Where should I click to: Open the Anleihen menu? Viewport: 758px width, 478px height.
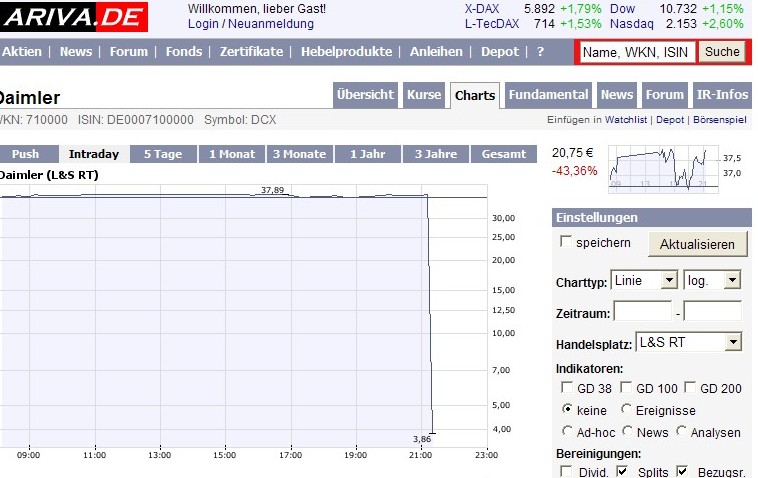tap(436, 52)
